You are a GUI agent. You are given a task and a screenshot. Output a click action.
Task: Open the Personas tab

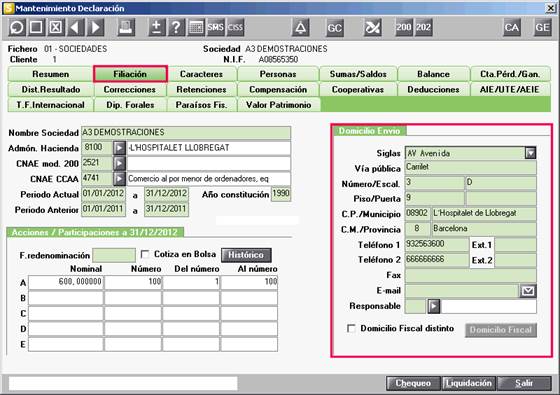tap(278, 74)
